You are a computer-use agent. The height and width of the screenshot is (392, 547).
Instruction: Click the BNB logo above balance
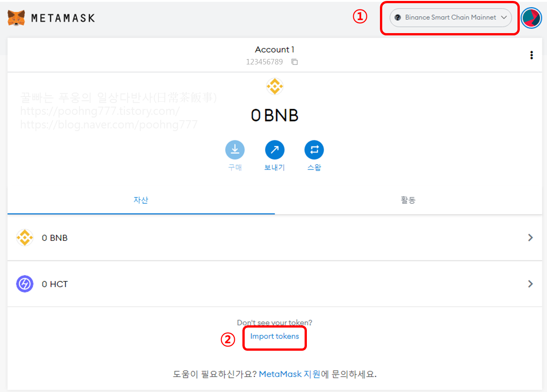click(275, 86)
